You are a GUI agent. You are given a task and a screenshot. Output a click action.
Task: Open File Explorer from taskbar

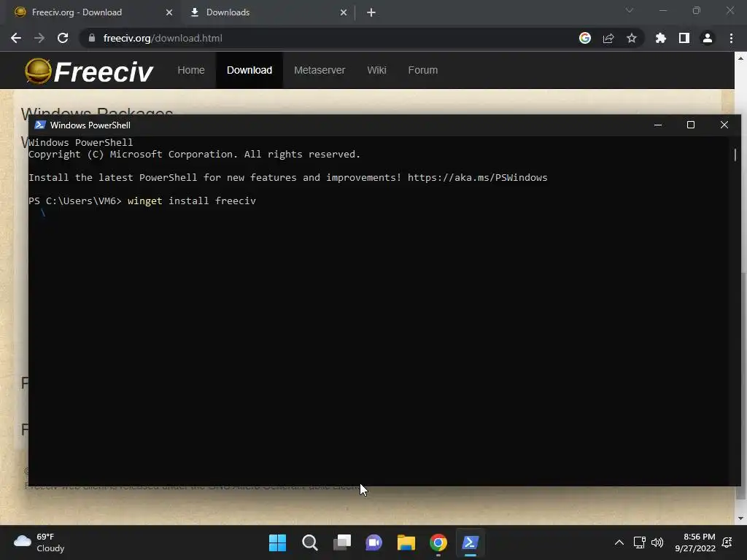(x=406, y=542)
